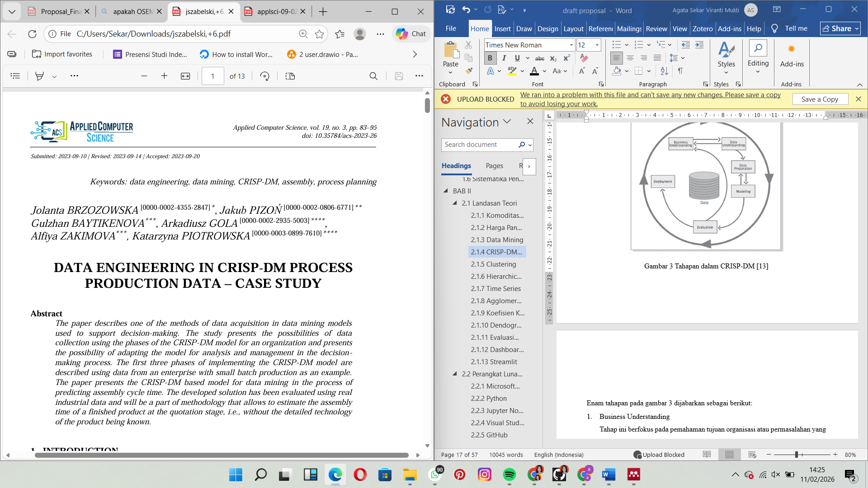Viewport: 868px width, 488px height.
Task: Select 2.1.5 Clustering heading in Navigation
Action: coord(493,264)
